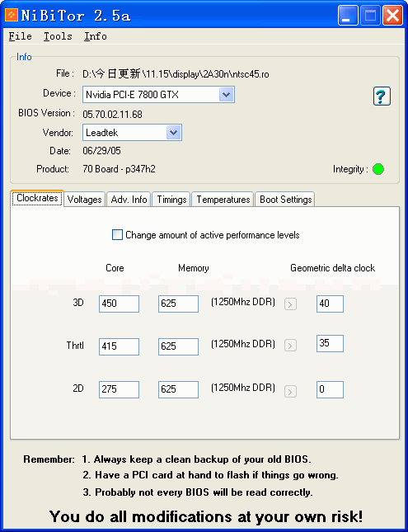Open the Temperatures tab
This screenshot has height=532, width=408.
click(223, 199)
